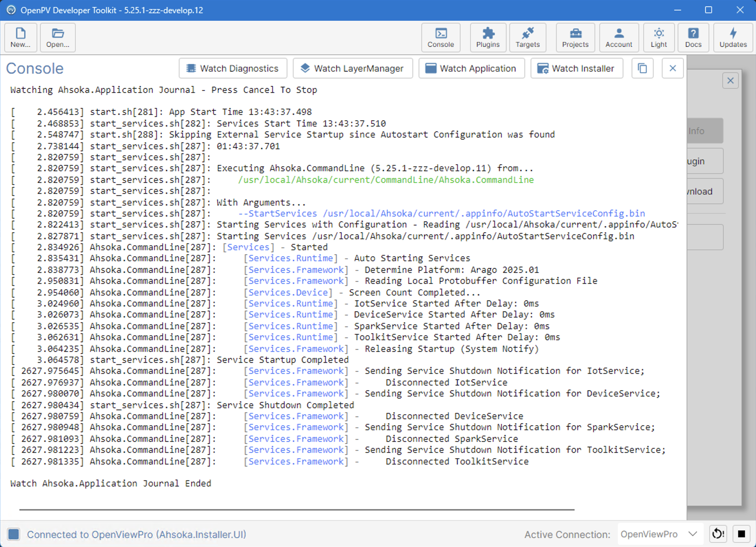Restart connection with the refresh icon
Image resolution: width=756 pixels, height=547 pixels.
tap(718, 534)
